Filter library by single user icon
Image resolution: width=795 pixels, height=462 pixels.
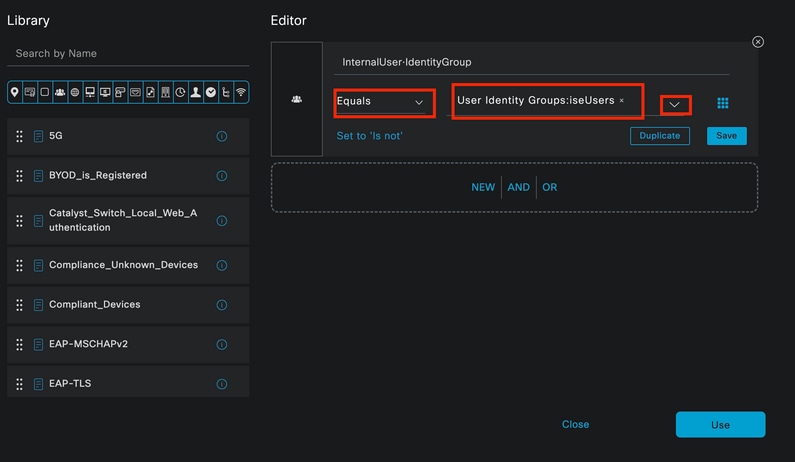[x=196, y=92]
